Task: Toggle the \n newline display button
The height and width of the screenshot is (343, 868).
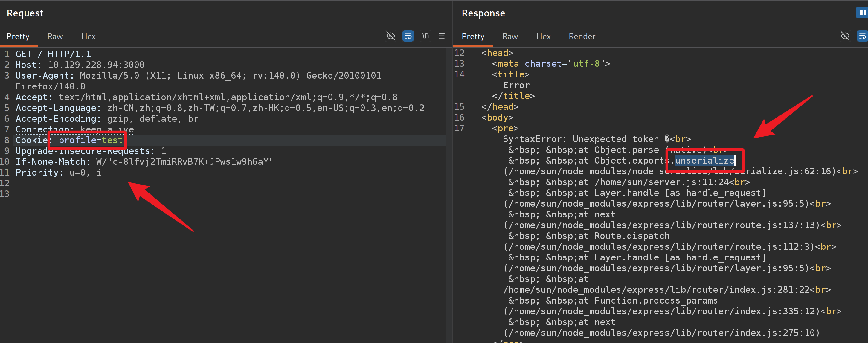Action: click(425, 36)
